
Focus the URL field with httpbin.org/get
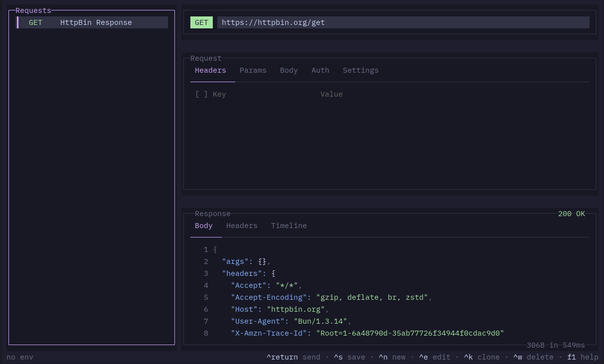click(x=403, y=22)
